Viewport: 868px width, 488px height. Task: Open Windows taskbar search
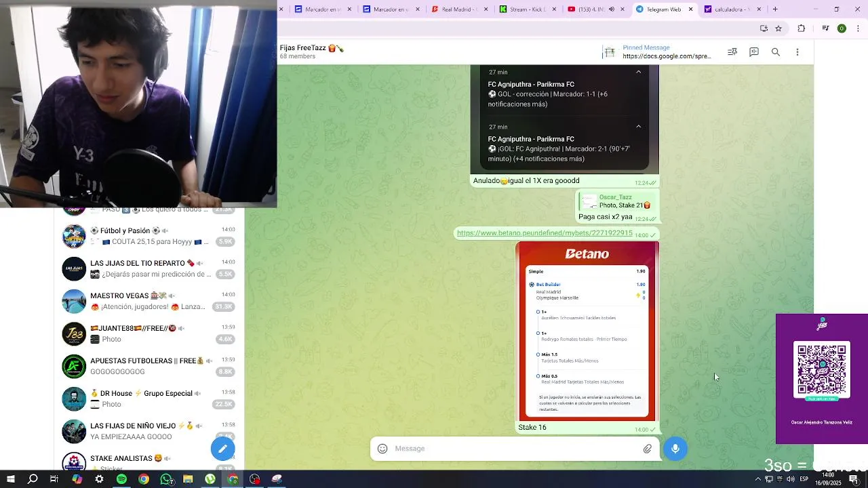(x=33, y=479)
